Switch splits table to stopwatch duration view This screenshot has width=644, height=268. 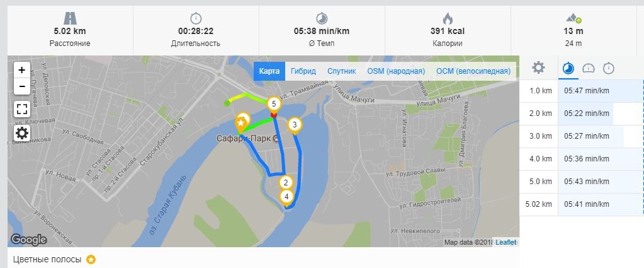(609, 68)
